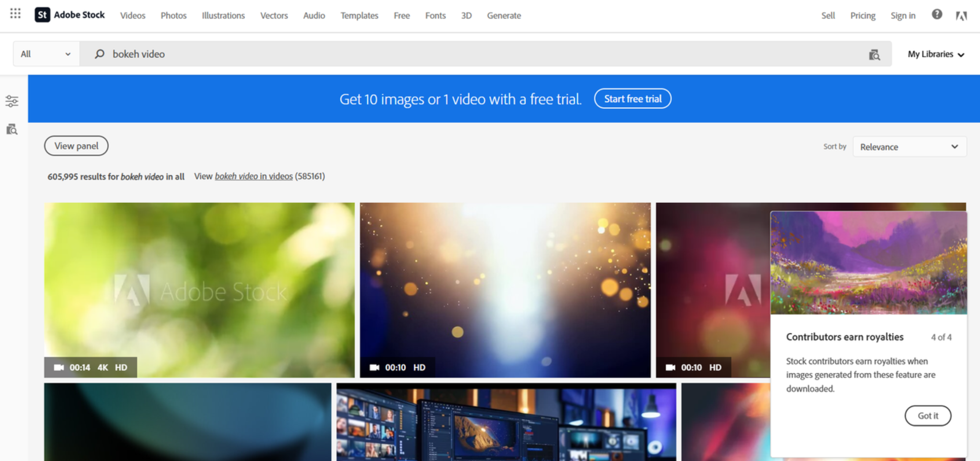Click the Adobe Stock logo
The height and width of the screenshot is (461, 980).
(x=69, y=15)
